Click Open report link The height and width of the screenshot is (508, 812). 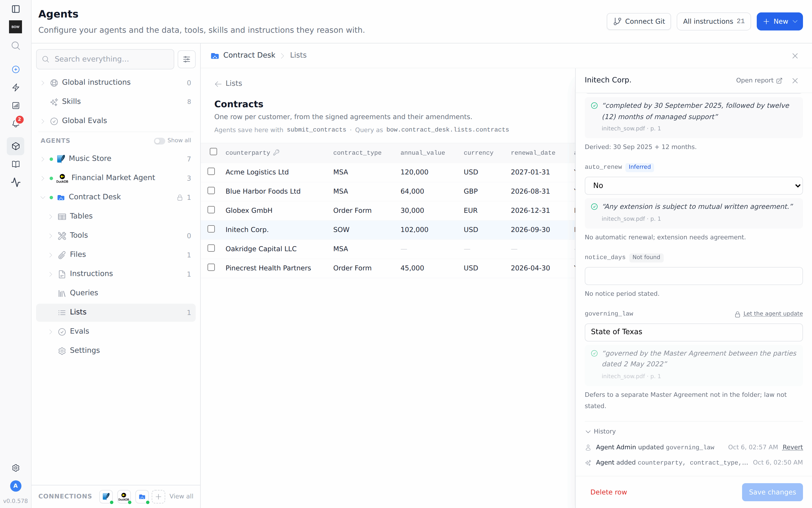[x=759, y=81]
